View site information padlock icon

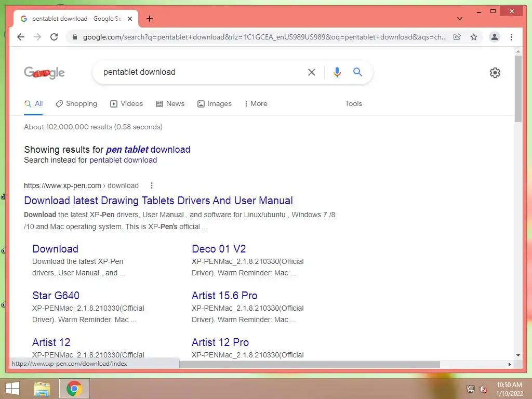point(75,37)
